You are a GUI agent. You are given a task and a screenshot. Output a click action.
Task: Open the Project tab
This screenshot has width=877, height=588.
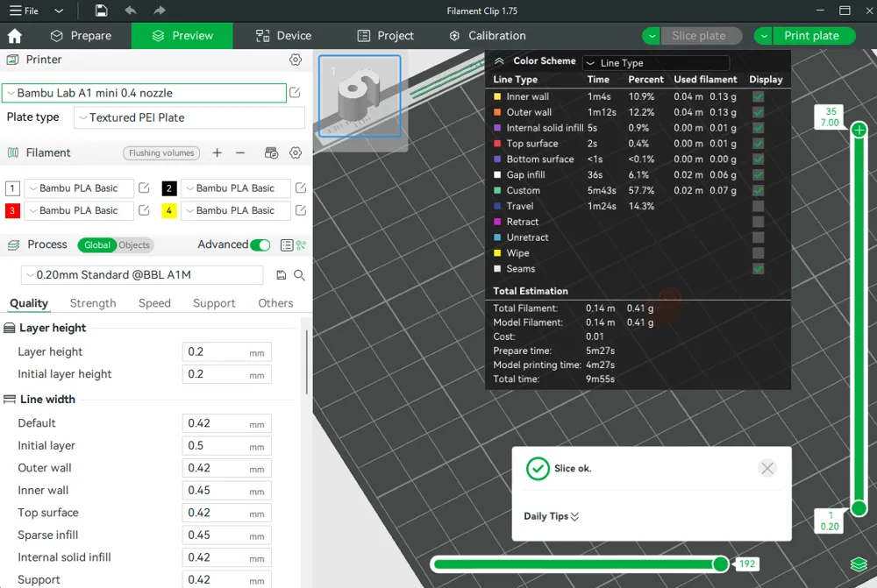tap(386, 36)
